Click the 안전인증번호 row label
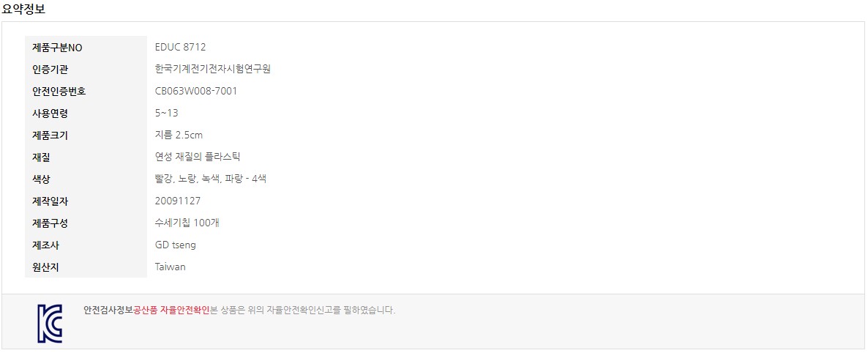 (59, 92)
